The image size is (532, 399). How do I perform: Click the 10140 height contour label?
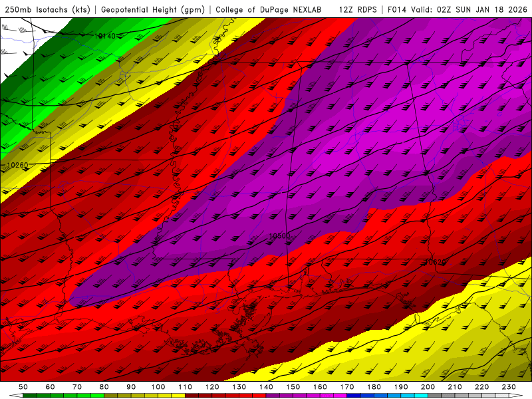pyautogui.click(x=105, y=36)
